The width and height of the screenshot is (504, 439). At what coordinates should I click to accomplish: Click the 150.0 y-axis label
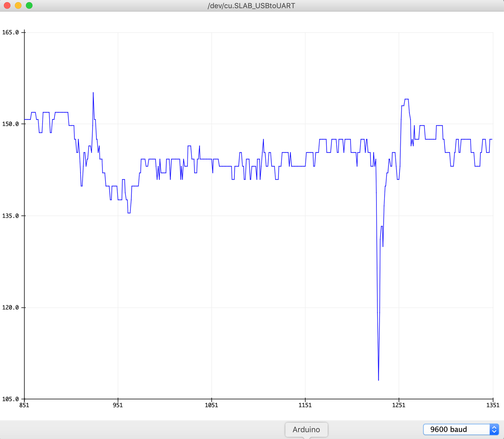(10, 124)
